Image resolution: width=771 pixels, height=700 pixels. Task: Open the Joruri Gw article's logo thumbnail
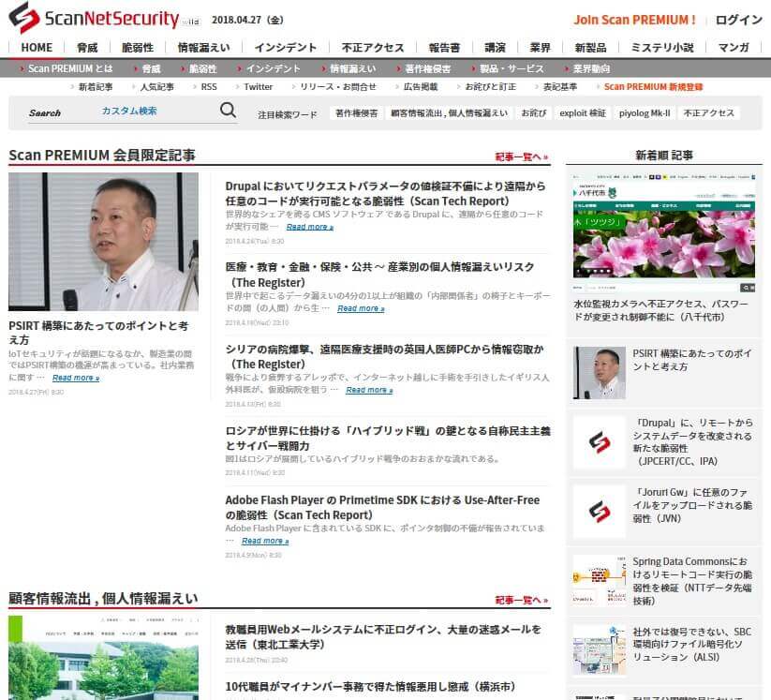click(600, 511)
